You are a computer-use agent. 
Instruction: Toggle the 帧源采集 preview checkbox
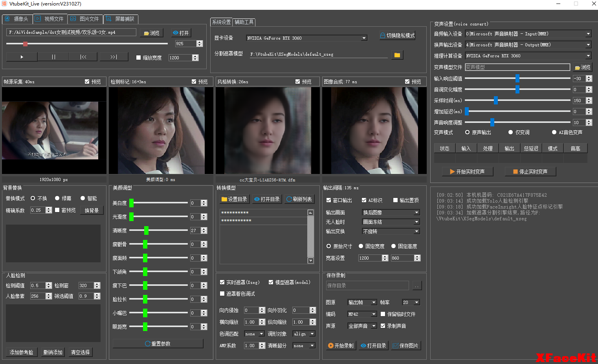tap(87, 82)
